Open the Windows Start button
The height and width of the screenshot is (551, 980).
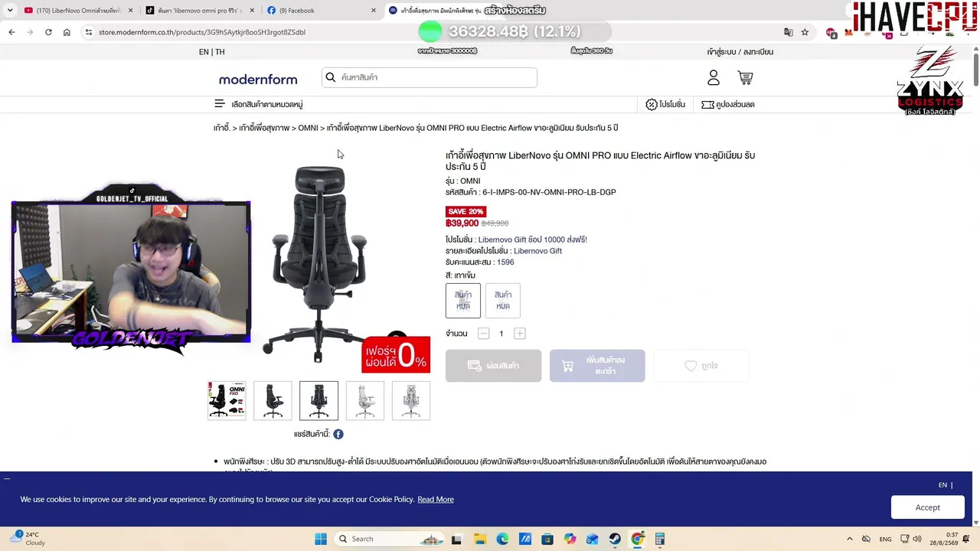tap(321, 539)
